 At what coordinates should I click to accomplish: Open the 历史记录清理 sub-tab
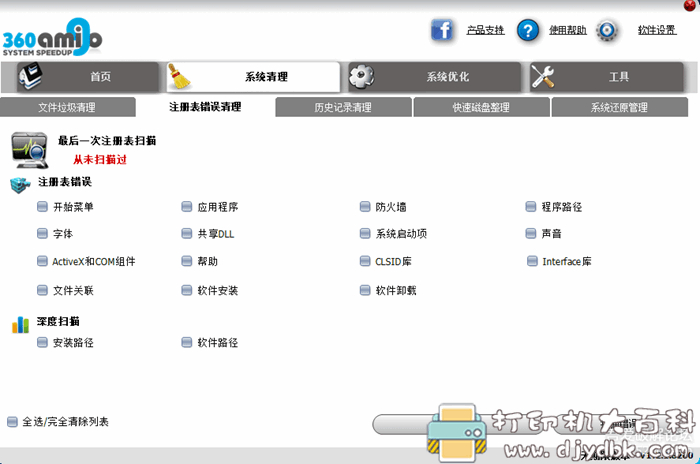343,107
